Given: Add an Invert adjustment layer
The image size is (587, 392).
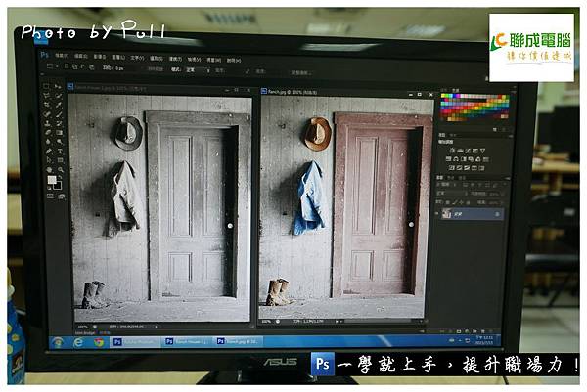Looking at the screenshot, I should tap(452, 168).
